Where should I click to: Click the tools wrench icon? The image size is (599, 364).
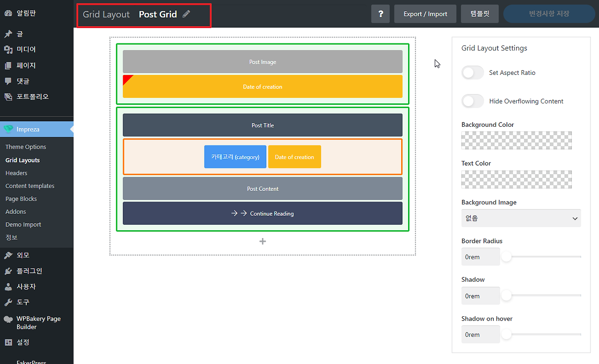tap(8, 302)
